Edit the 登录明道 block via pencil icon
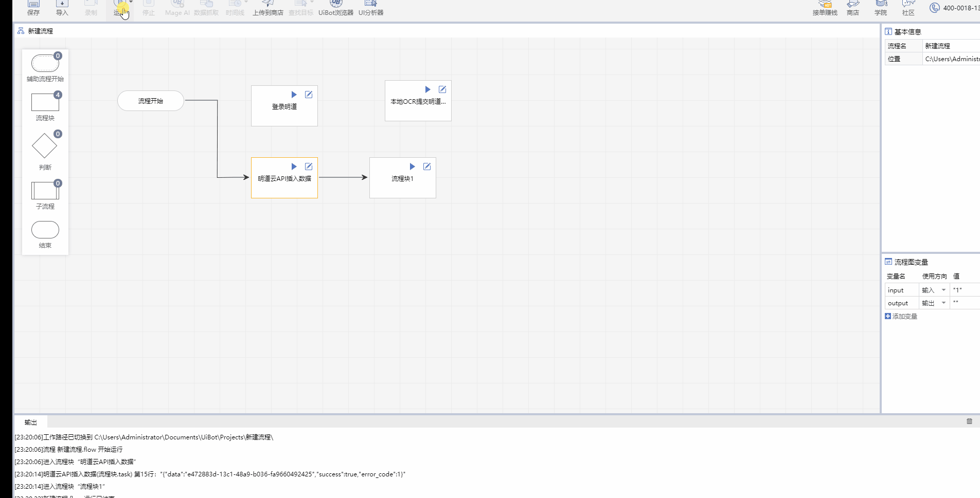 click(309, 95)
